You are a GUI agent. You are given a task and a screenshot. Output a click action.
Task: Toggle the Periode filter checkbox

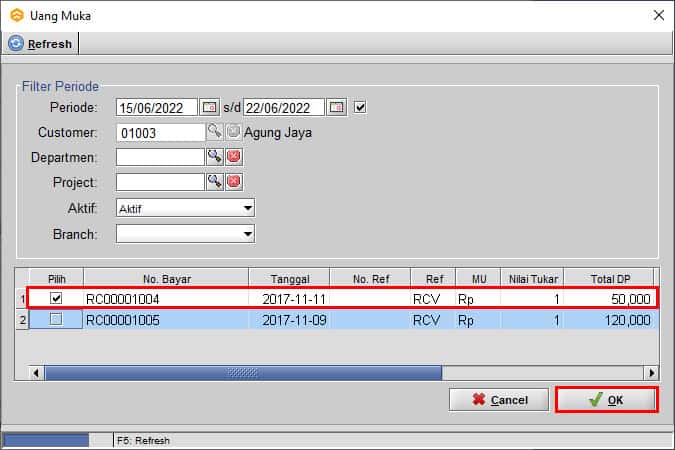(361, 107)
